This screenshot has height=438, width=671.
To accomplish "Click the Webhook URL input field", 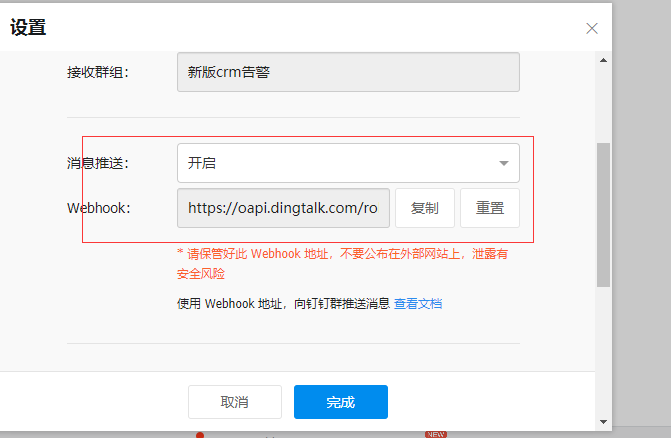I will pyautogui.click(x=283, y=208).
